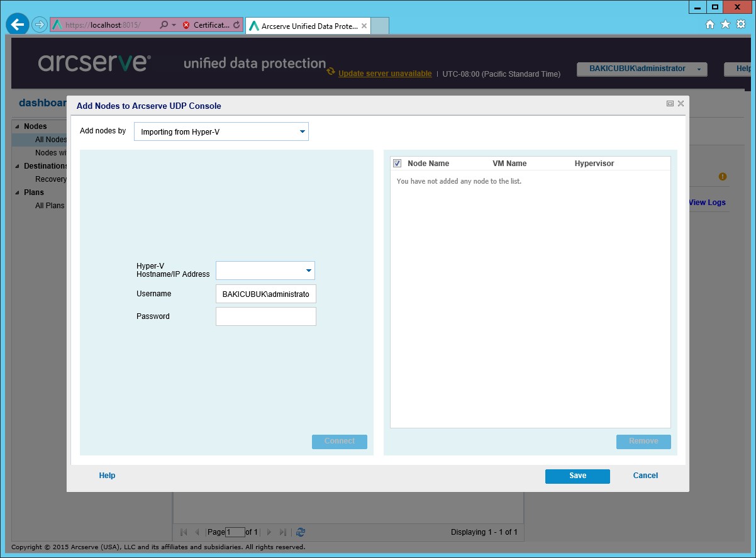Expand the Hyper-V Hostname/IP Address dropdown arrow
This screenshot has width=756, height=558.
pos(308,271)
